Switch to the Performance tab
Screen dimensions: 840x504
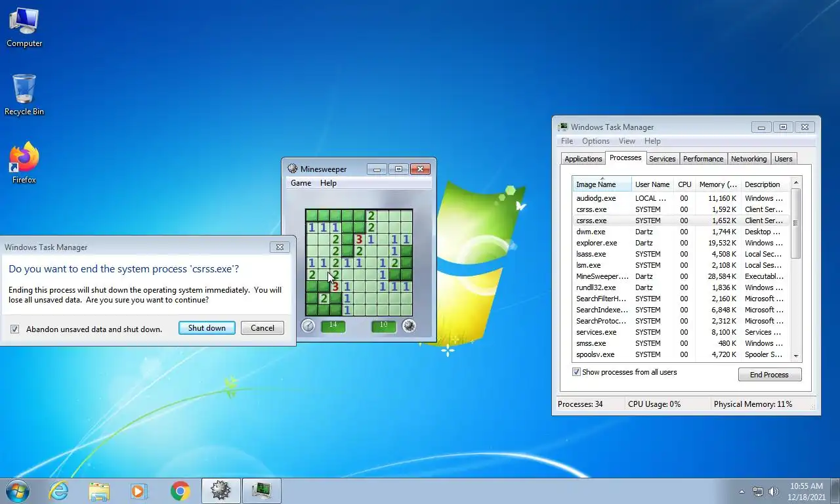pyautogui.click(x=703, y=159)
